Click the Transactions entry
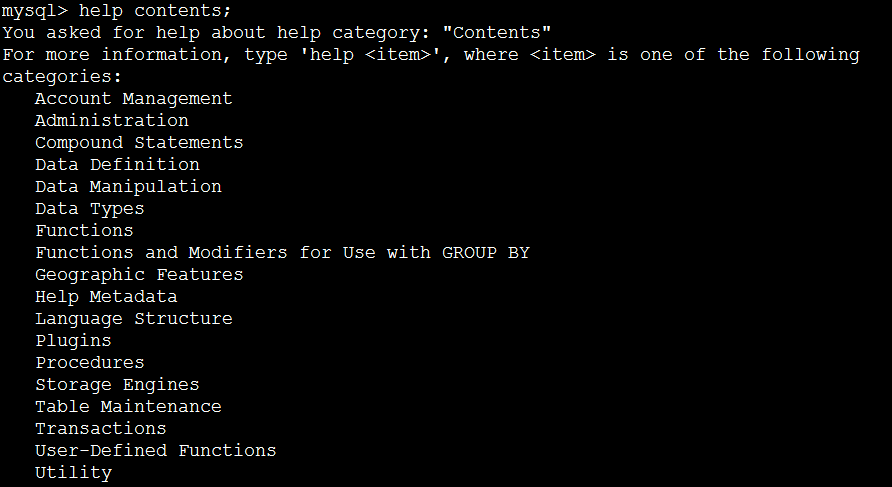The width and height of the screenshot is (892, 487). (x=100, y=428)
